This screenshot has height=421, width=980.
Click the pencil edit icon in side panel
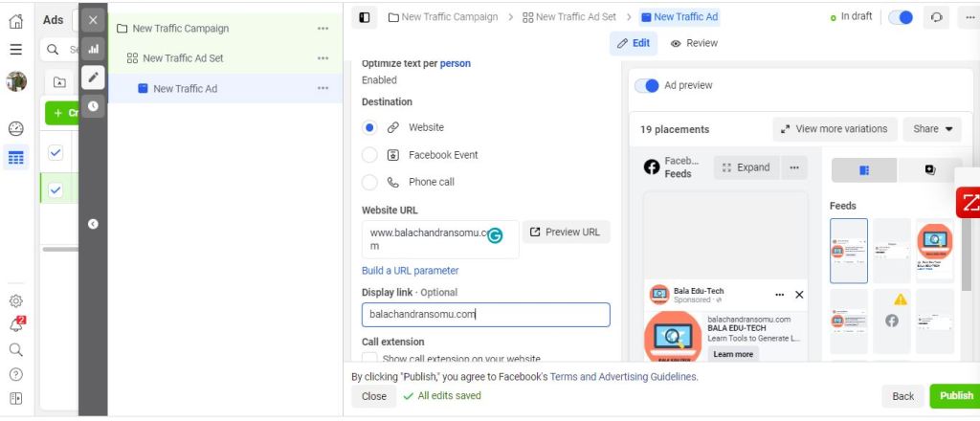pos(92,78)
